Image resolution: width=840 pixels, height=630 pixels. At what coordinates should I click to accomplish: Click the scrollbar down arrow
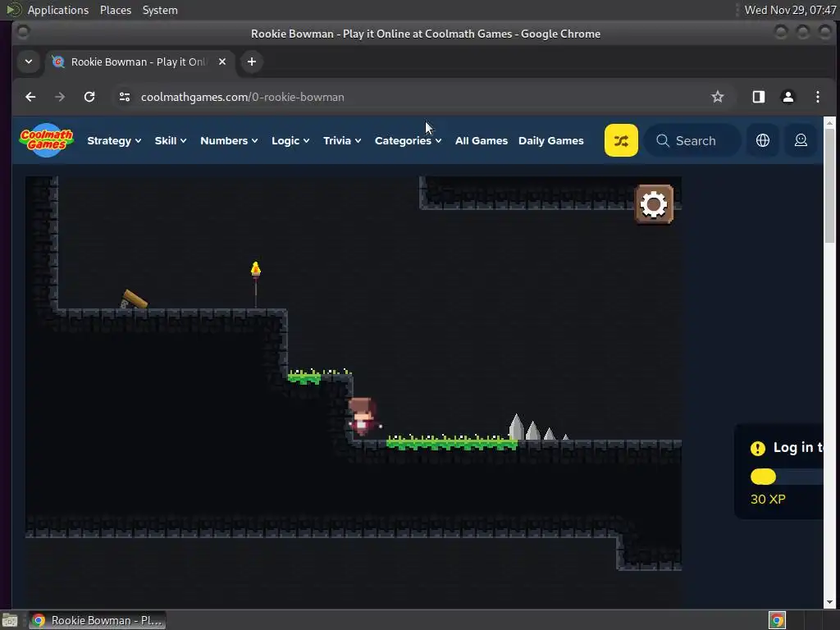click(x=829, y=602)
